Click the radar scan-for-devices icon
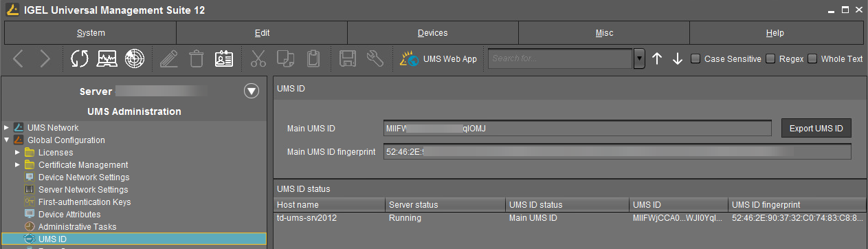 click(x=135, y=59)
